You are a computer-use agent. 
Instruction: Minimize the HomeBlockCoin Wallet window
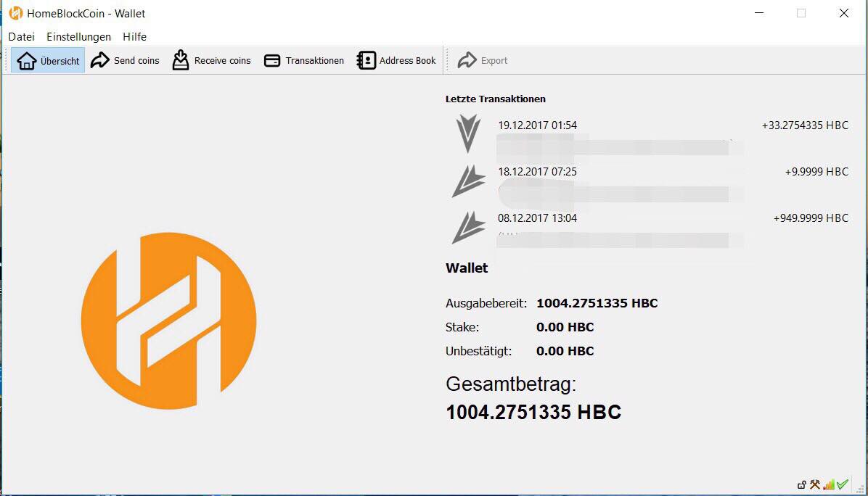coord(759,13)
